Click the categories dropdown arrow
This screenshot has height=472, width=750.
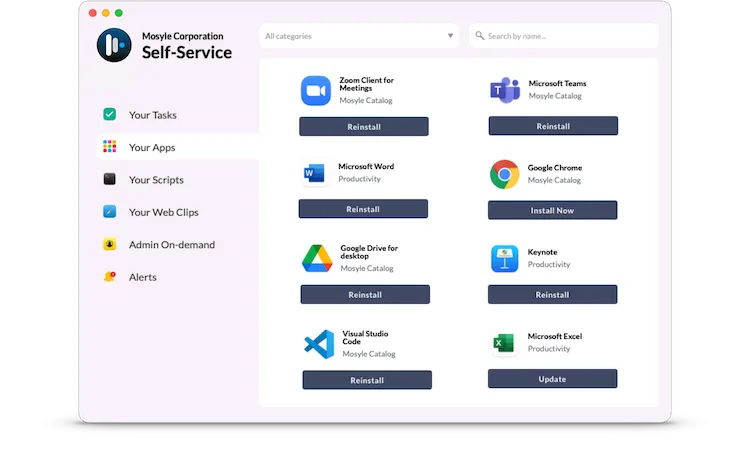[x=450, y=36]
